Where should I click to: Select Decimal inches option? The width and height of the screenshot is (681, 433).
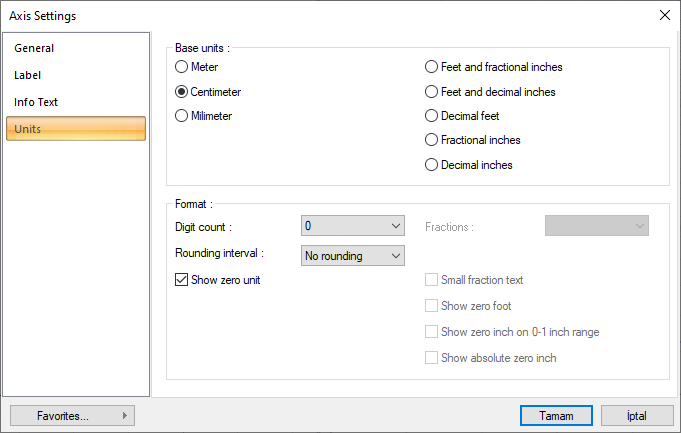432,165
